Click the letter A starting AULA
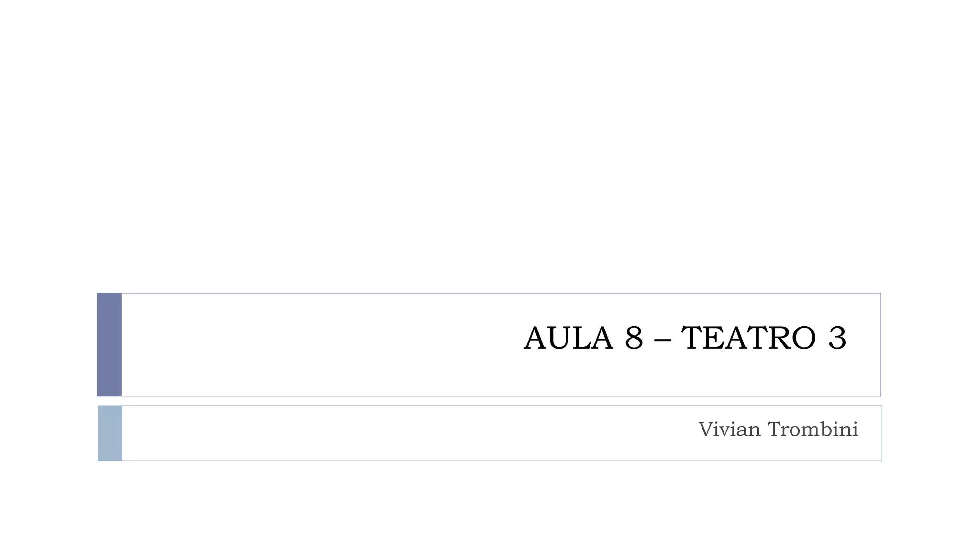Image resolution: width=980 pixels, height=551 pixels. 535,338
